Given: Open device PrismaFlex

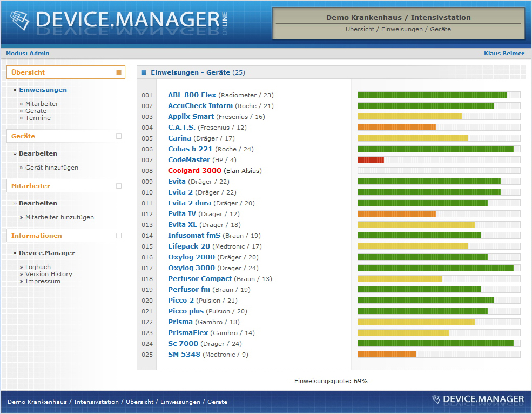Looking at the screenshot, I should [188, 333].
